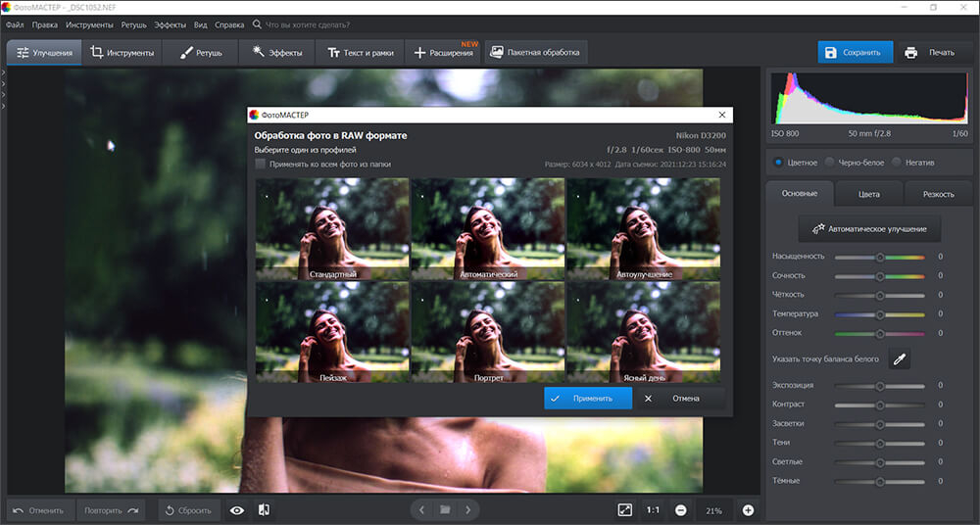The width and height of the screenshot is (980, 525).
Task: Enable "Применять ко всем фото из папки" checkbox
Action: point(260,164)
